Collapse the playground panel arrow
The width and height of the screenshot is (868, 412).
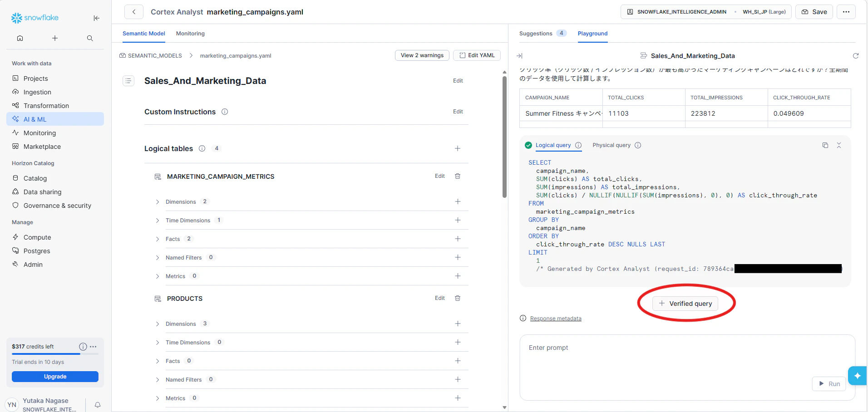(x=519, y=56)
